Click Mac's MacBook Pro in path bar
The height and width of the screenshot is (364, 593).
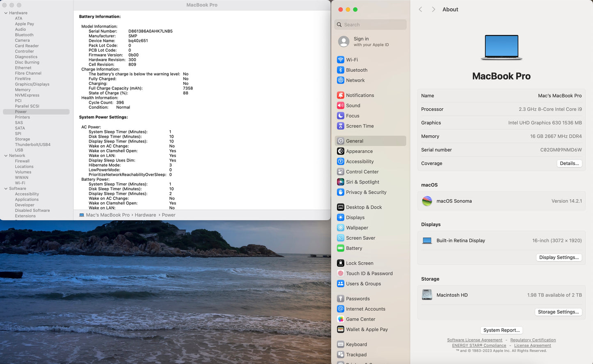tap(108, 215)
